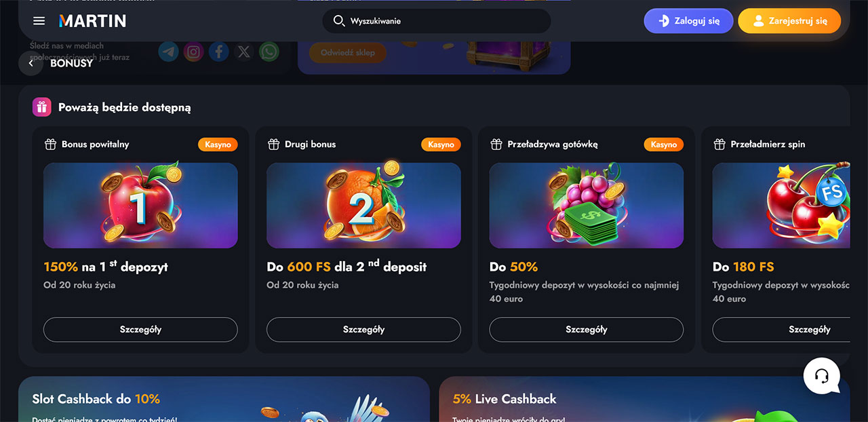Screen dimensions: 868x422
Task: Go back using the BONUSY back arrow
Action: coord(31,63)
